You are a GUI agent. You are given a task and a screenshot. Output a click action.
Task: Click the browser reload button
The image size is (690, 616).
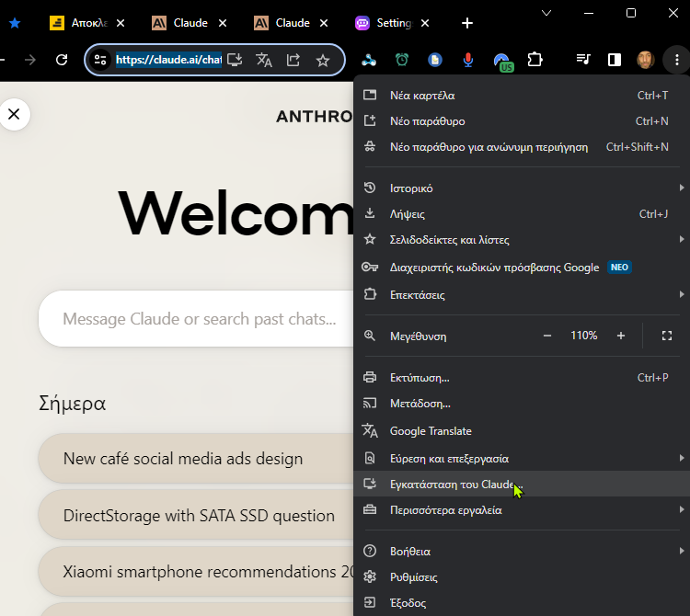pyautogui.click(x=62, y=60)
